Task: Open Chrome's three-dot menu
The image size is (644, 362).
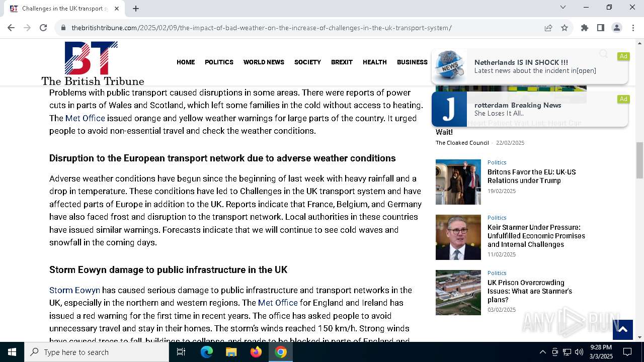Action: 633,28
